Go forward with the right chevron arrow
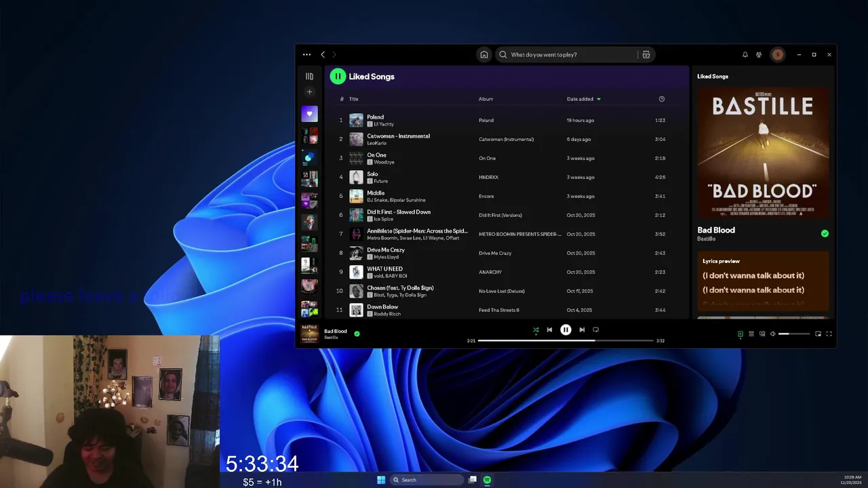Screen dimensions: 868x488 [x=334, y=55]
